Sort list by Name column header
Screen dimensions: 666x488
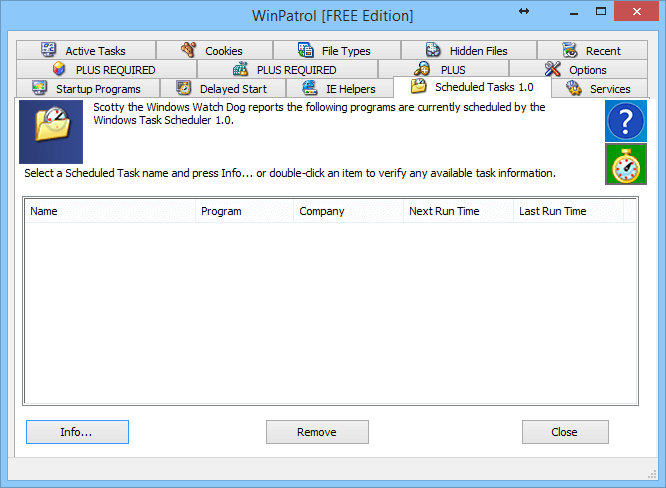[x=110, y=211]
